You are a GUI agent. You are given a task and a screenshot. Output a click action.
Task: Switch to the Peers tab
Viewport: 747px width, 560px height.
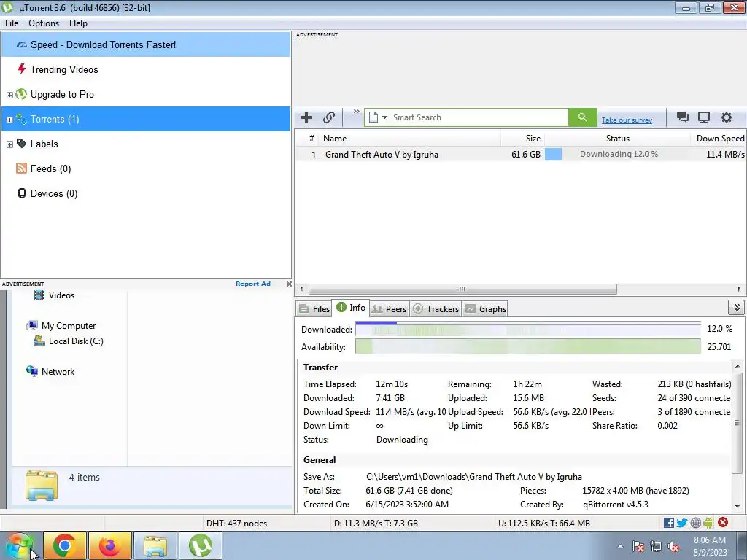[x=389, y=308]
